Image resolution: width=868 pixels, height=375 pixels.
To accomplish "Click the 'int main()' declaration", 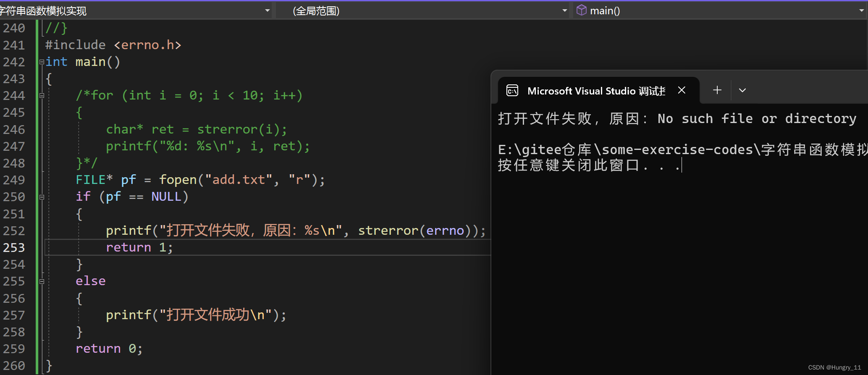I will pos(83,62).
